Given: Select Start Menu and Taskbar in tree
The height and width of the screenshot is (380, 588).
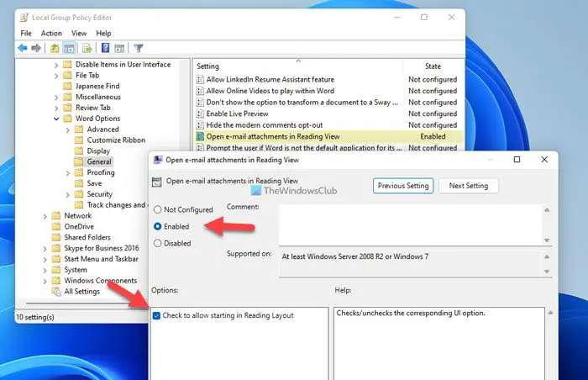Looking at the screenshot, I should pos(102,259).
